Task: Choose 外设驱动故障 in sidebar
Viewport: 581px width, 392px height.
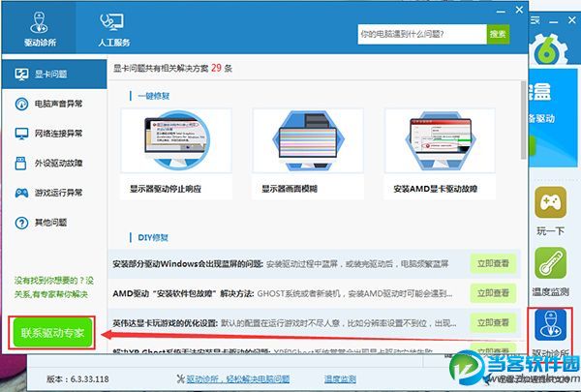Action: coord(54,163)
